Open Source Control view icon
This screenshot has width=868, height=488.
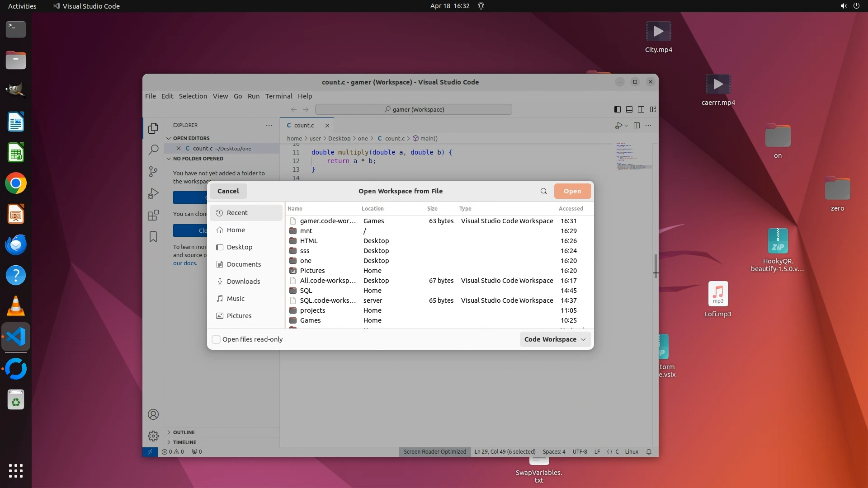(x=153, y=172)
